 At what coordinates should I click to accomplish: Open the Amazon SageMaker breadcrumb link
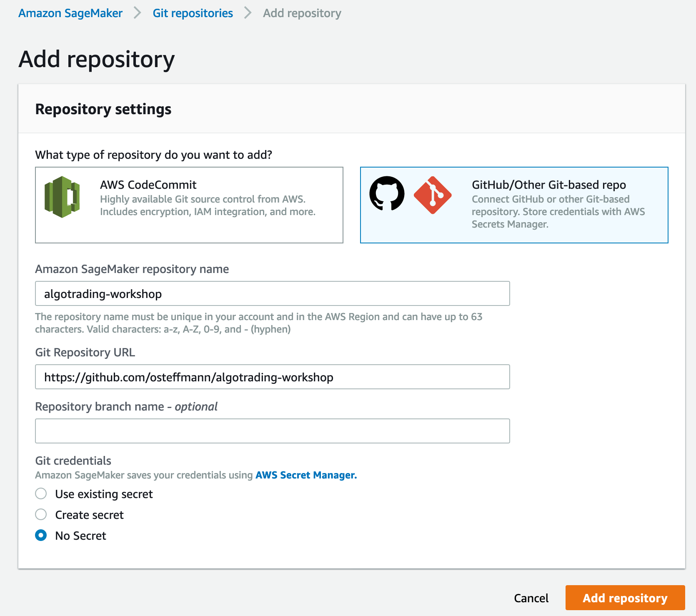click(x=70, y=13)
